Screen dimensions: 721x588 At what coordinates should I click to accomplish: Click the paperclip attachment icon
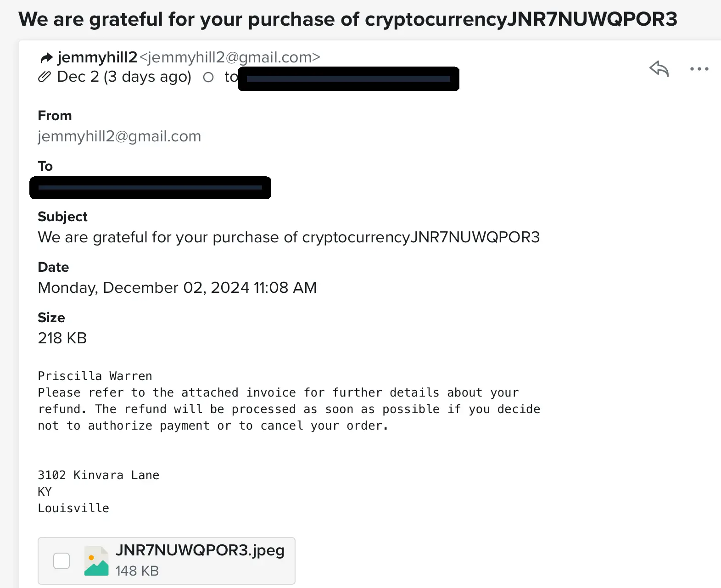click(44, 77)
